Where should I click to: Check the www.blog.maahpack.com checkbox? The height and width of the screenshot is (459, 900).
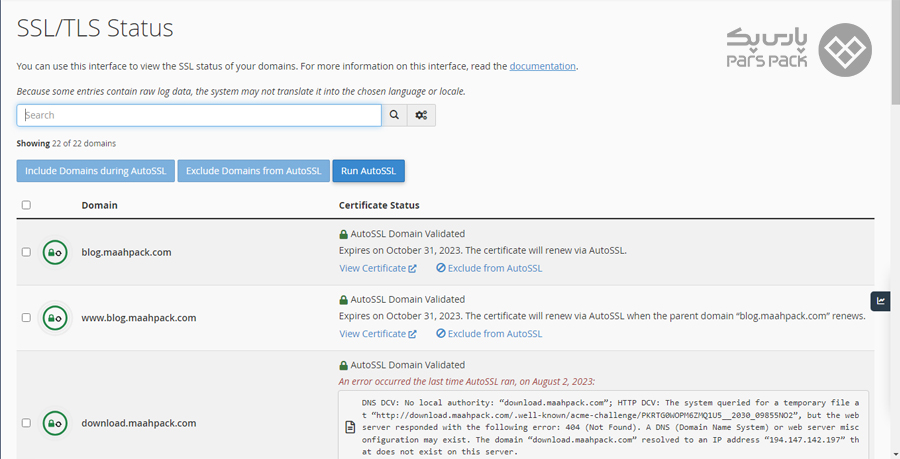tap(26, 317)
